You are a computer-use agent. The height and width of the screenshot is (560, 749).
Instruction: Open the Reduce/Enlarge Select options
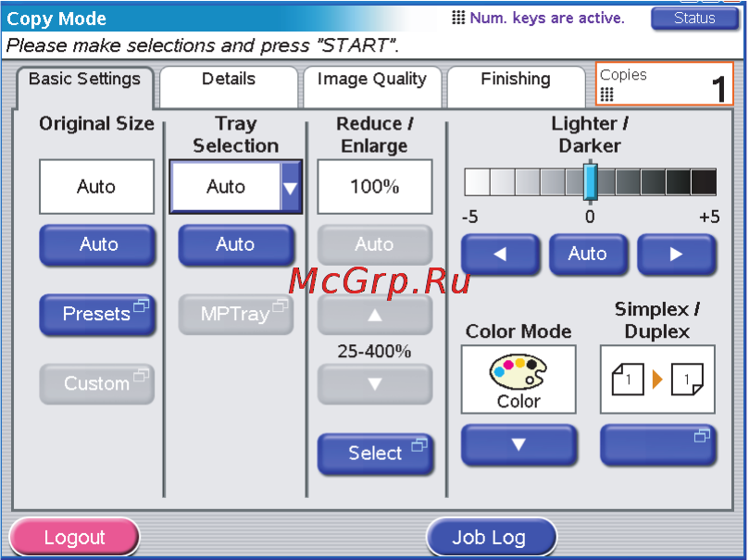pyautogui.click(x=376, y=454)
